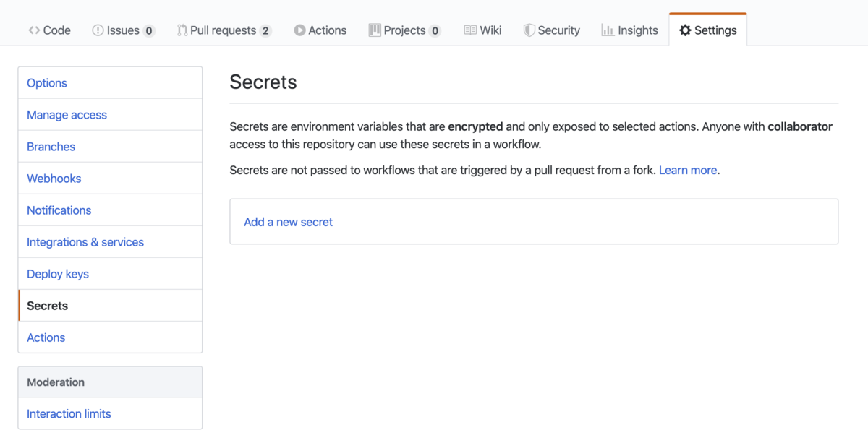Screen dimensions: 868x443
Task: Click the Code brackets icon
Action: (34, 30)
